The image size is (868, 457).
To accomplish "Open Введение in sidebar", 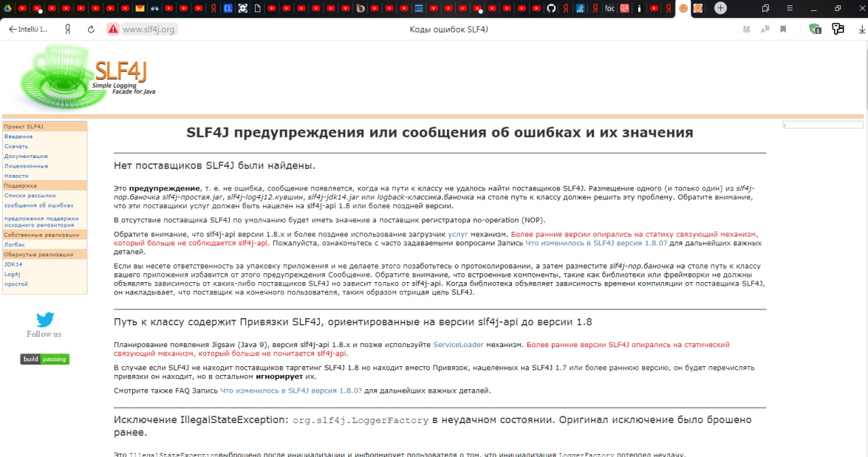I will [18, 136].
